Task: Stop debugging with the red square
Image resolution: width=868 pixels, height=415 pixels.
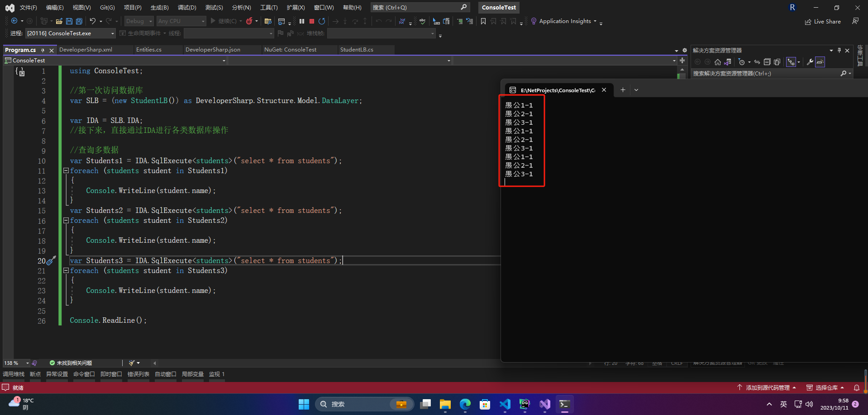Action: click(312, 21)
